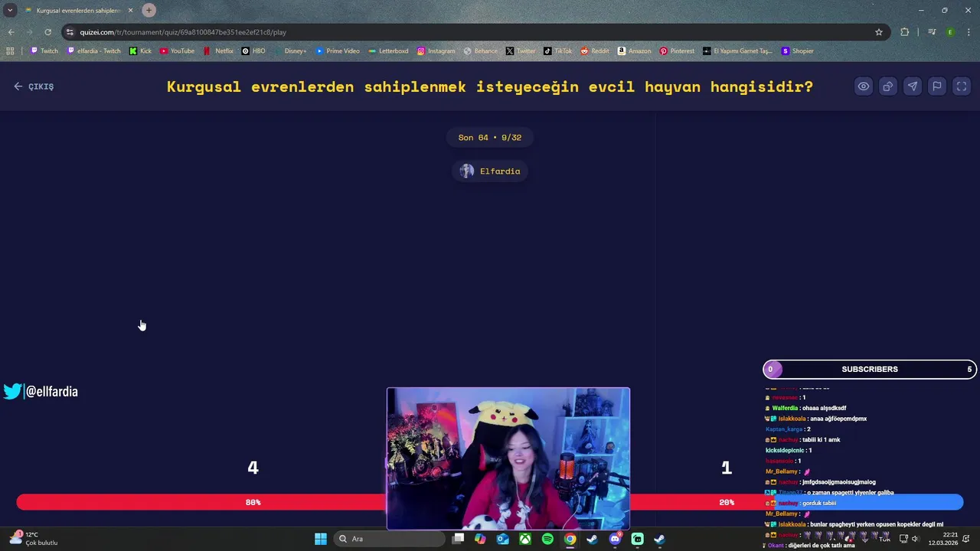Launch Copilot from the taskbar
980x551 pixels.
click(x=480, y=539)
